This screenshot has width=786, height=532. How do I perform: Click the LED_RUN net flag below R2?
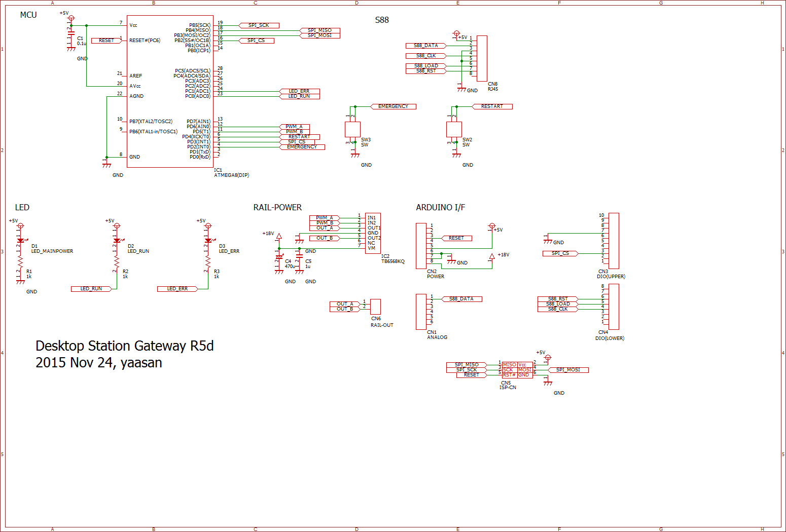tap(91, 289)
